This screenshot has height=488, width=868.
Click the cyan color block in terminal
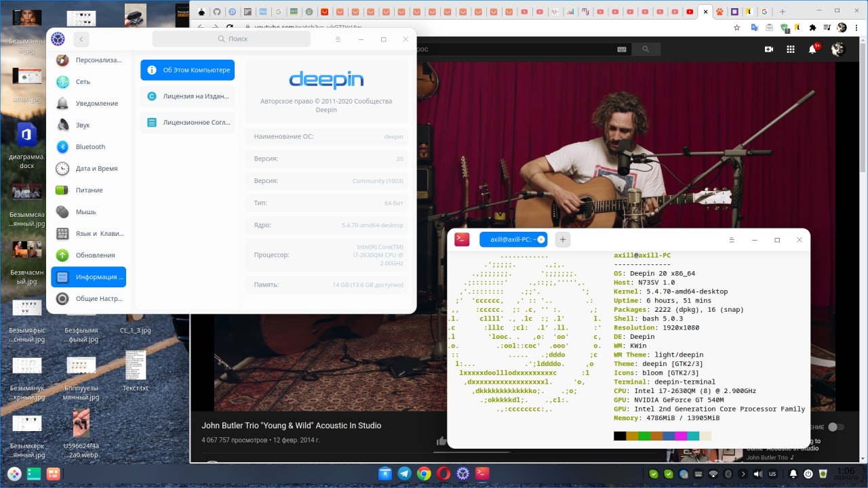click(693, 436)
